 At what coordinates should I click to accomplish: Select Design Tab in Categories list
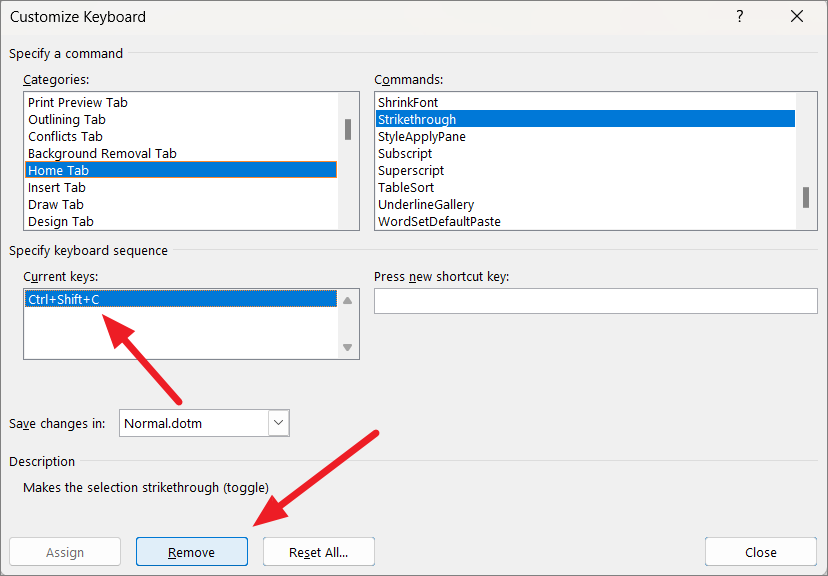point(61,221)
